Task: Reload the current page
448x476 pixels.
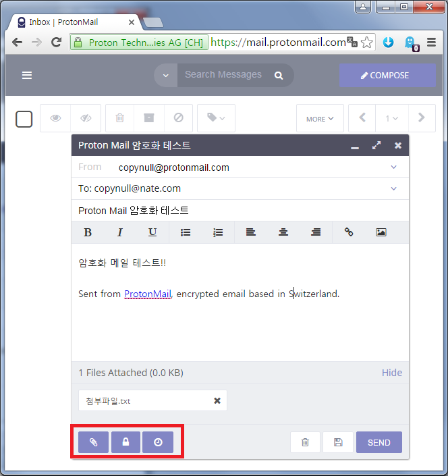Action: (x=57, y=42)
